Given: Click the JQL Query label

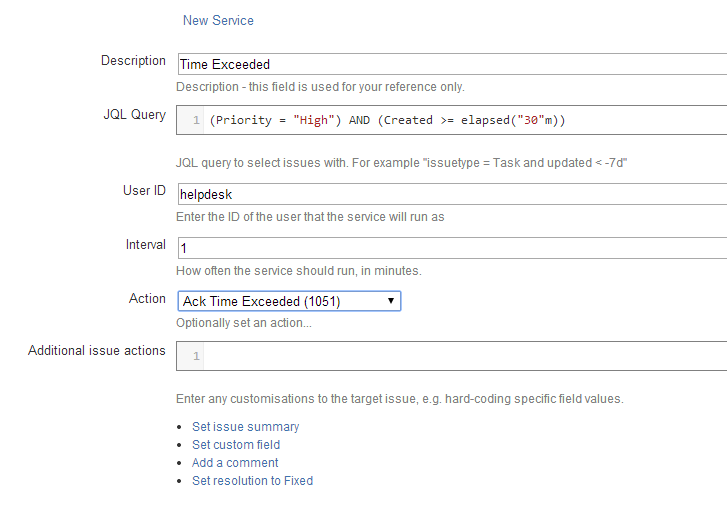Looking at the screenshot, I should (x=134, y=115).
